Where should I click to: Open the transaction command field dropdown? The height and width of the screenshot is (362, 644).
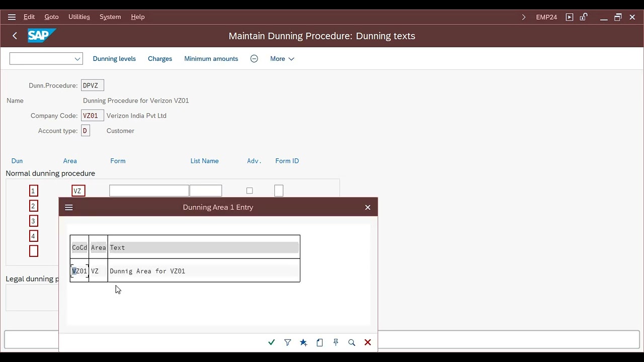(x=77, y=59)
